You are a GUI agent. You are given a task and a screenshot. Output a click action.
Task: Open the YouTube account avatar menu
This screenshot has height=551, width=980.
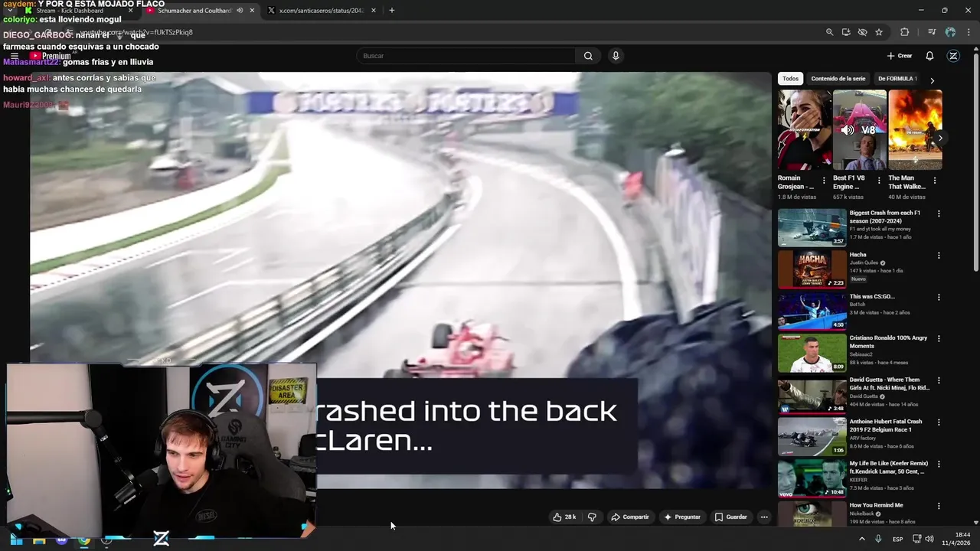click(x=953, y=56)
